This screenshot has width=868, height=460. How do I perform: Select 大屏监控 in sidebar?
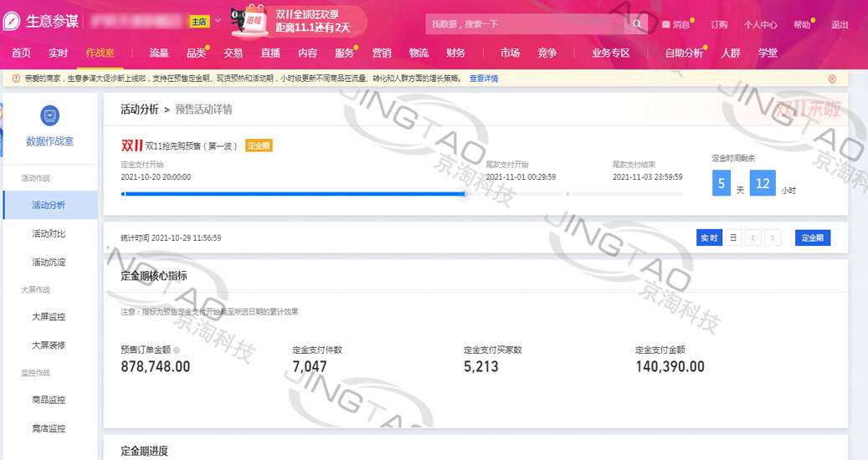49,317
